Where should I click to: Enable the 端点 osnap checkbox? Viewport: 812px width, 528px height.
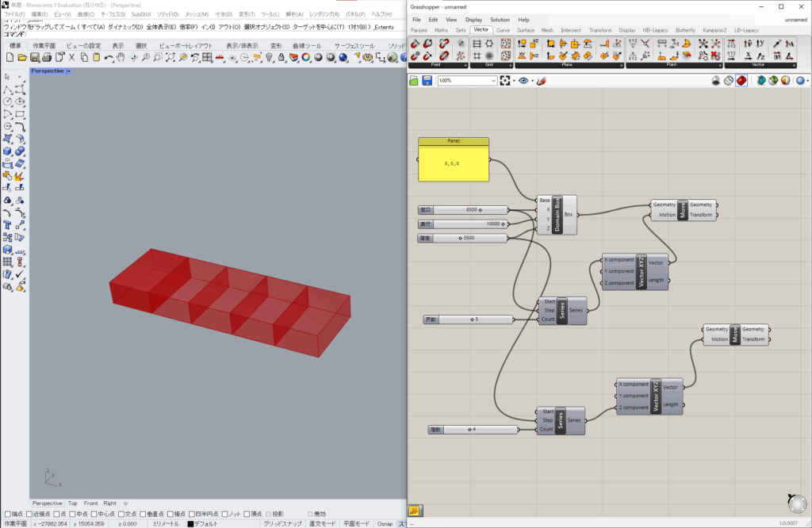[8, 514]
